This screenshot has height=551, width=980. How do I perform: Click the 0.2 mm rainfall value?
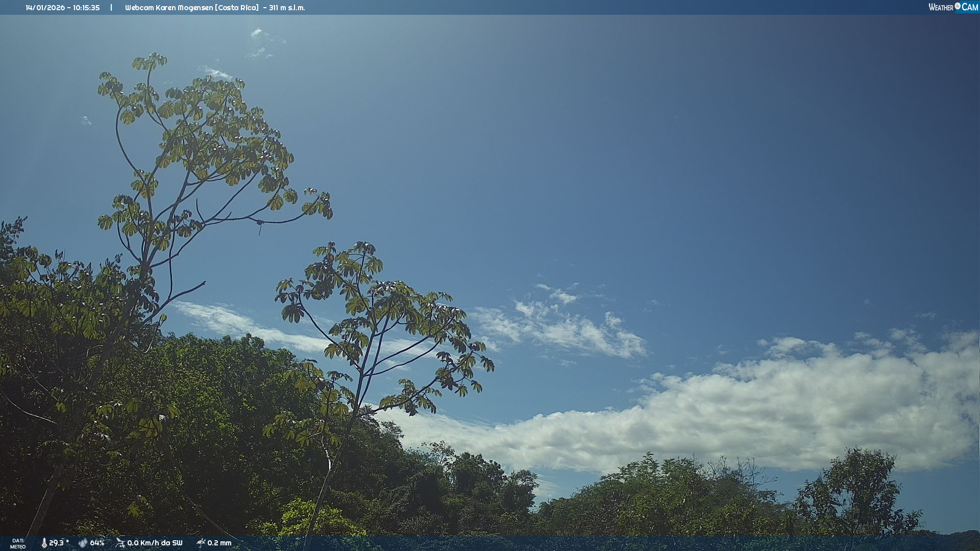pos(219,543)
